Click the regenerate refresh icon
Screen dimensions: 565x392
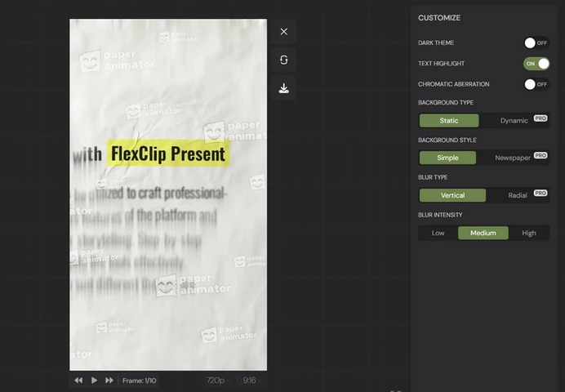284,60
